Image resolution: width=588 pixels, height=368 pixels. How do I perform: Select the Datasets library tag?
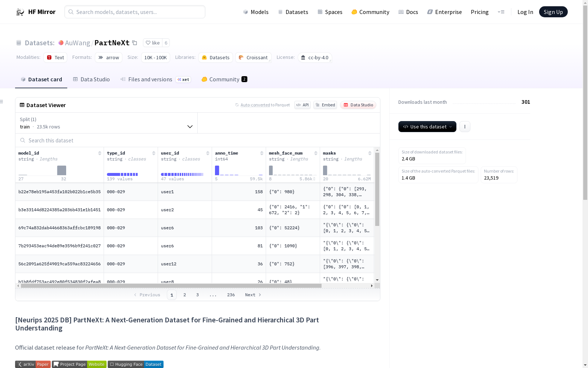(x=216, y=57)
